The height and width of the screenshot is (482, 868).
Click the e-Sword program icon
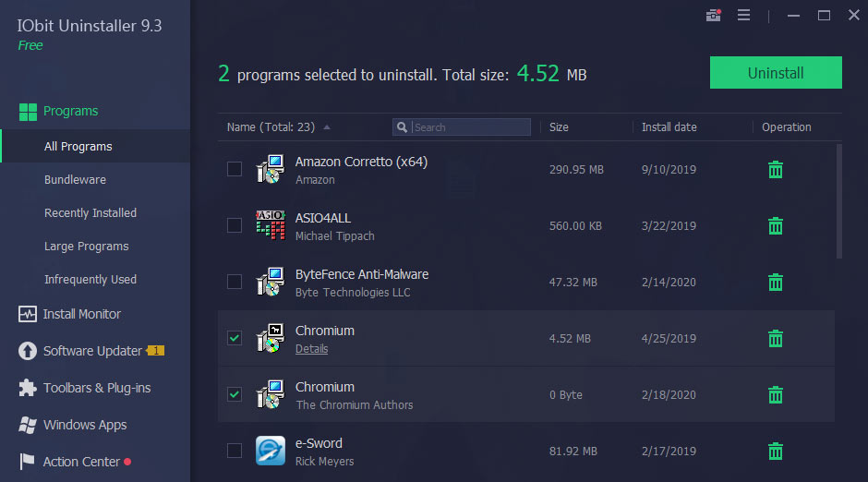[271, 451]
